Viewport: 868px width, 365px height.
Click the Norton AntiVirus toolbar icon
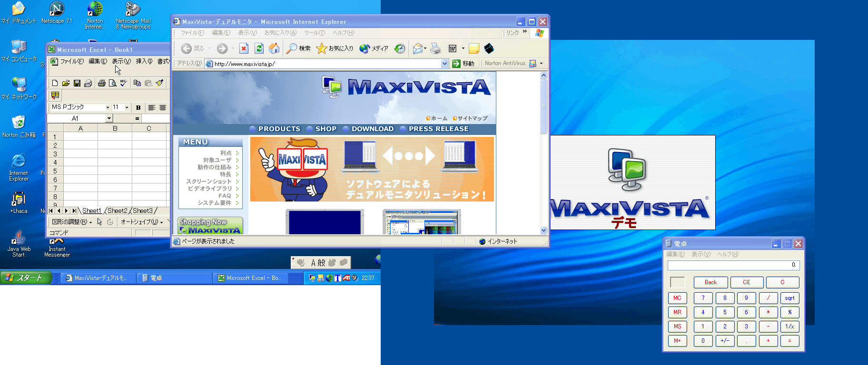(533, 64)
